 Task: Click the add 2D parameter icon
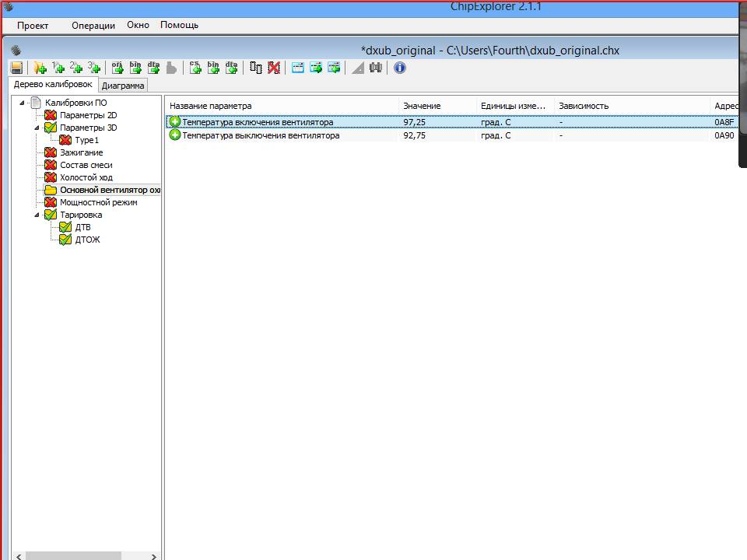tap(76, 68)
